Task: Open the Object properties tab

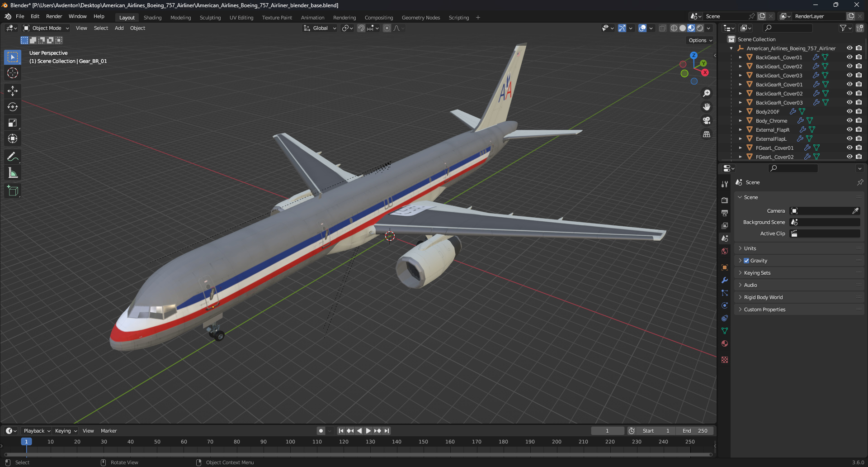Action: click(725, 267)
